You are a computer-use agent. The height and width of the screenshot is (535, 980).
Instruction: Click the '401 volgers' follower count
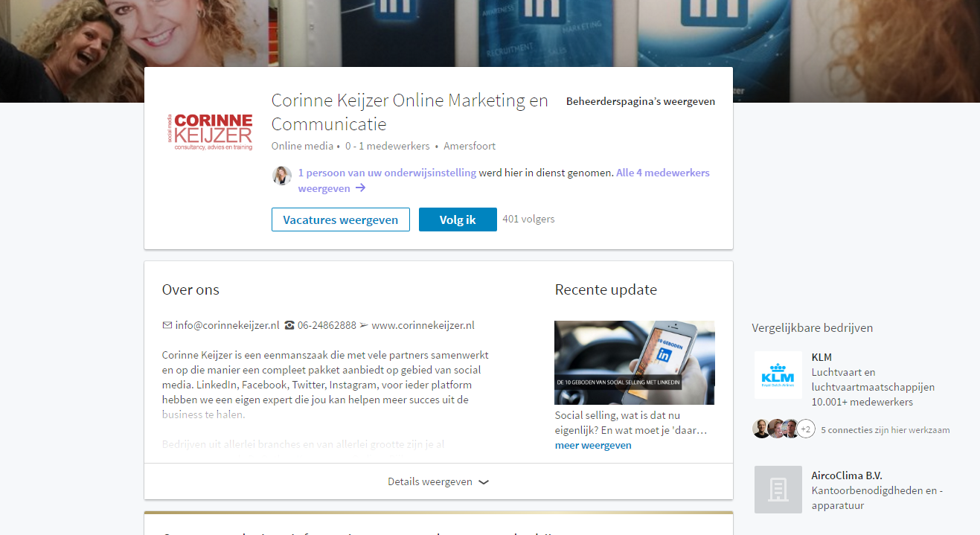[528, 219]
